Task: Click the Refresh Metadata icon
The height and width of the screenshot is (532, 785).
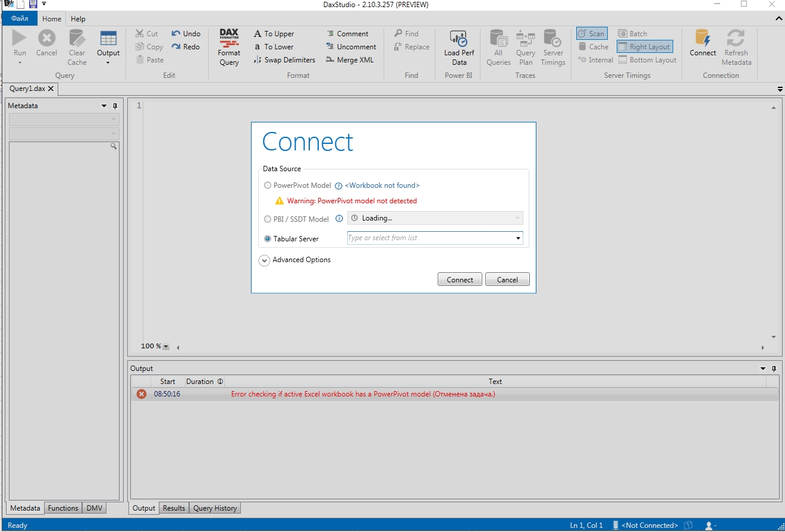Action: coord(736,46)
